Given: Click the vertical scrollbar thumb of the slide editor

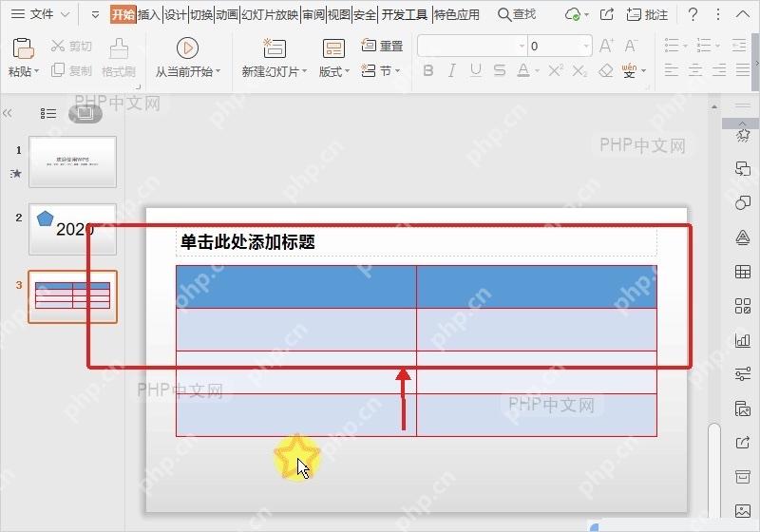Looking at the screenshot, I should 714,470.
